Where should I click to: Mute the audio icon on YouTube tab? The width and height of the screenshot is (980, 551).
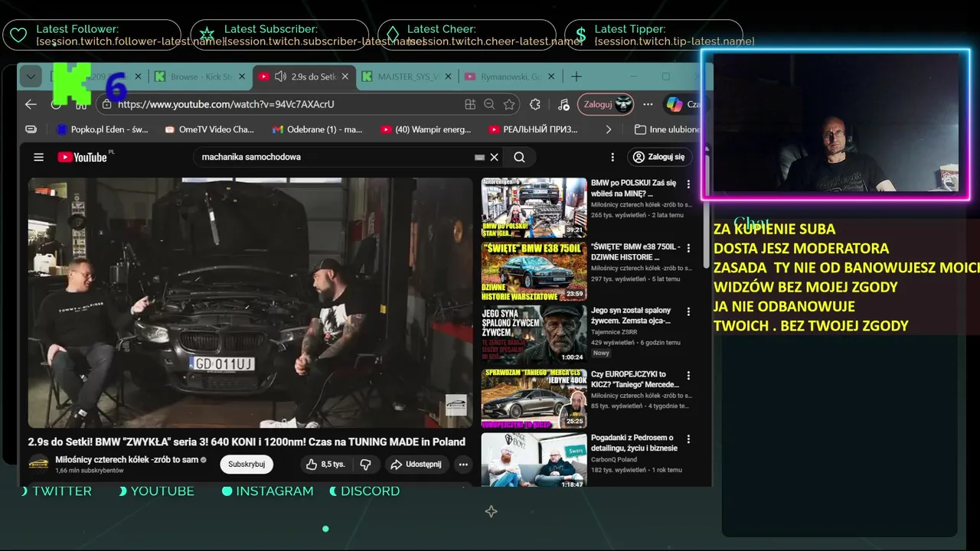pyautogui.click(x=280, y=77)
